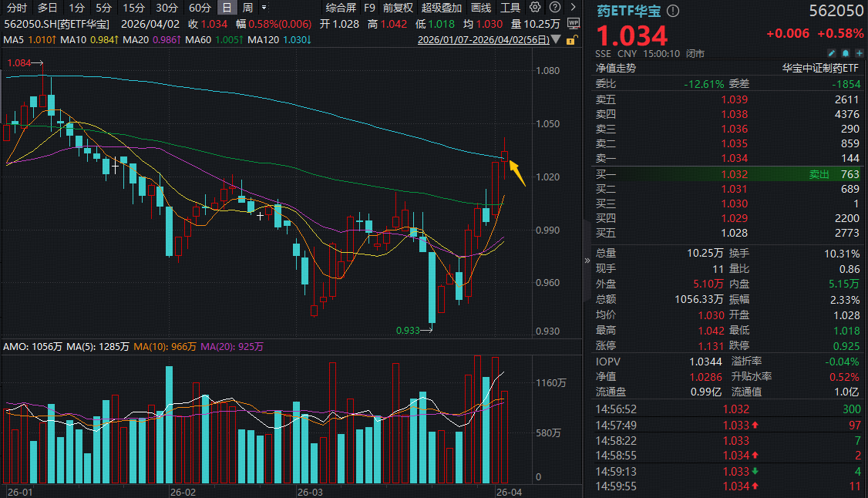
Task: Click the WP monitor icon
Action: (573, 24)
